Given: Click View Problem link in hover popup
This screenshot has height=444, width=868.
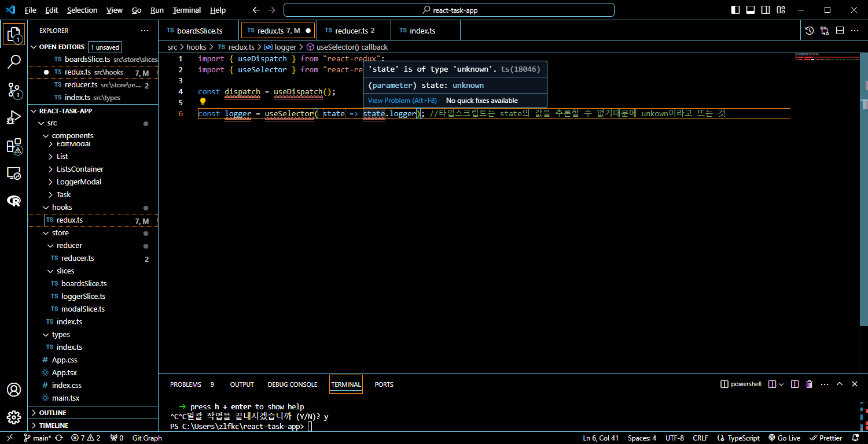Looking at the screenshot, I should pyautogui.click(x=402, y=101).
